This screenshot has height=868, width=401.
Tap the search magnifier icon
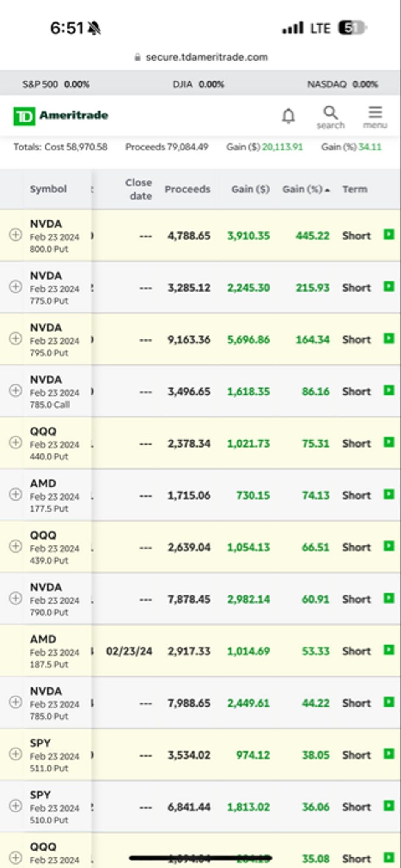pos(331,117)
